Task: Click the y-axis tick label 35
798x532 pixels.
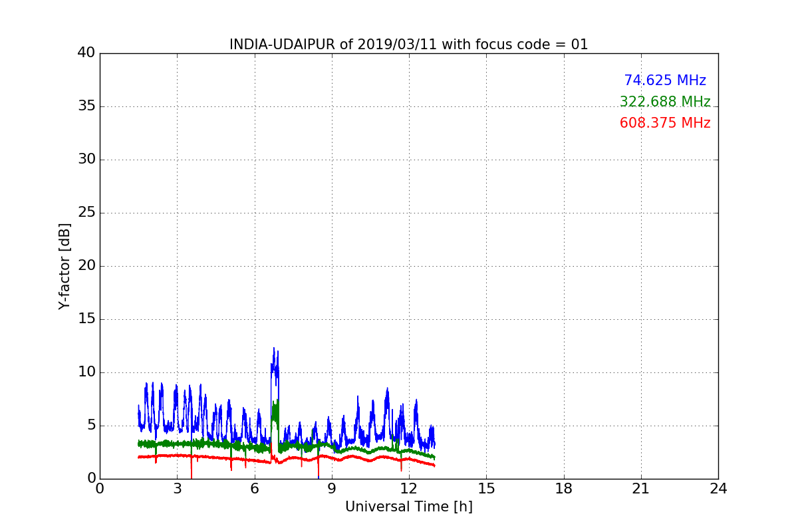Action: (x=86, y=106)
